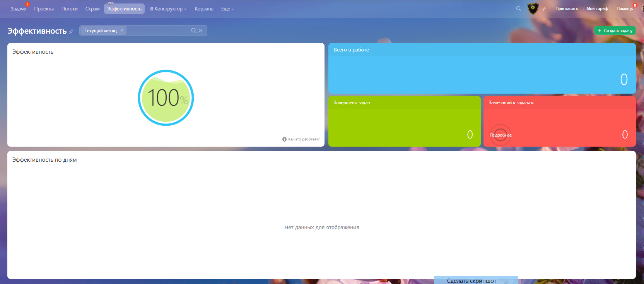Viewport: 644px width, 284px height.
Task: Click the Пригласить button
Action: pos(566,9)
